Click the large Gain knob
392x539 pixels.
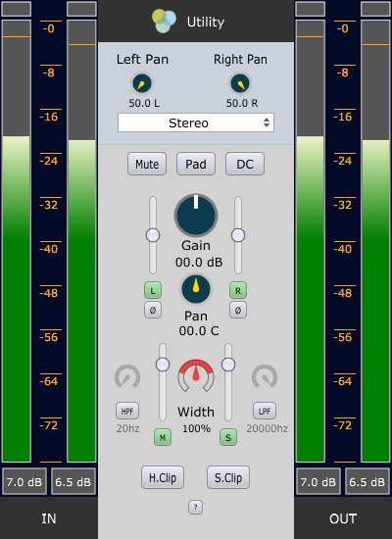tap(196, 216)
